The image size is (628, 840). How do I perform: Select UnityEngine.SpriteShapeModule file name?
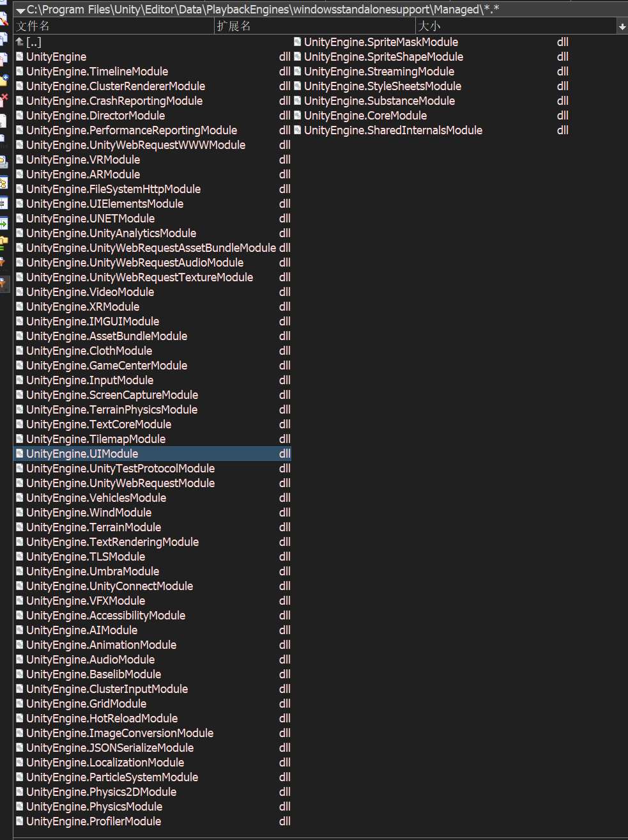click(384, 57)
